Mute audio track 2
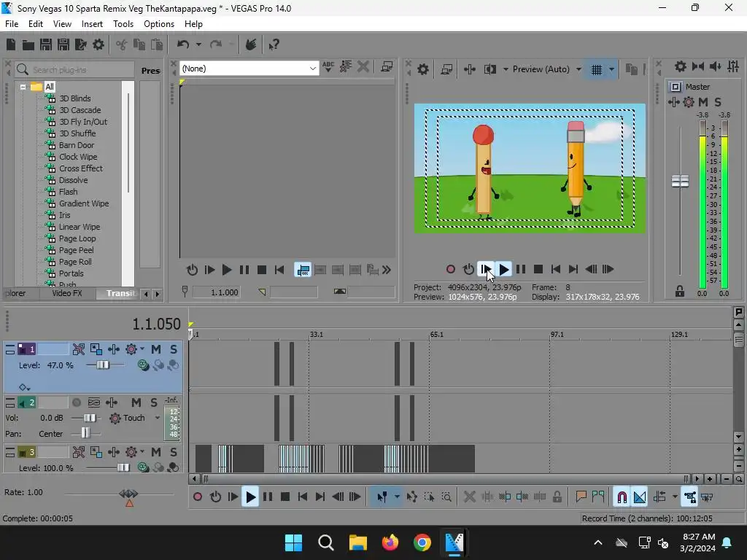 point(136,402)
